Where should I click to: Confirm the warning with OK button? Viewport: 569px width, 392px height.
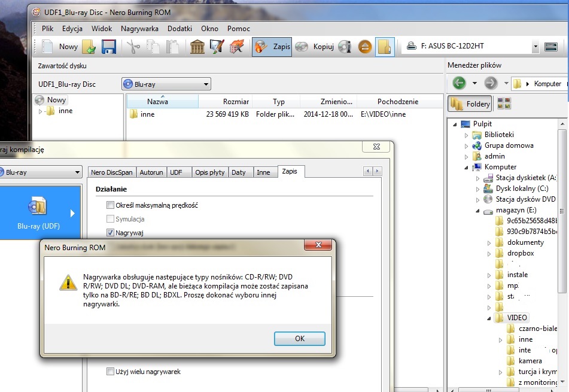coord(300,339)
